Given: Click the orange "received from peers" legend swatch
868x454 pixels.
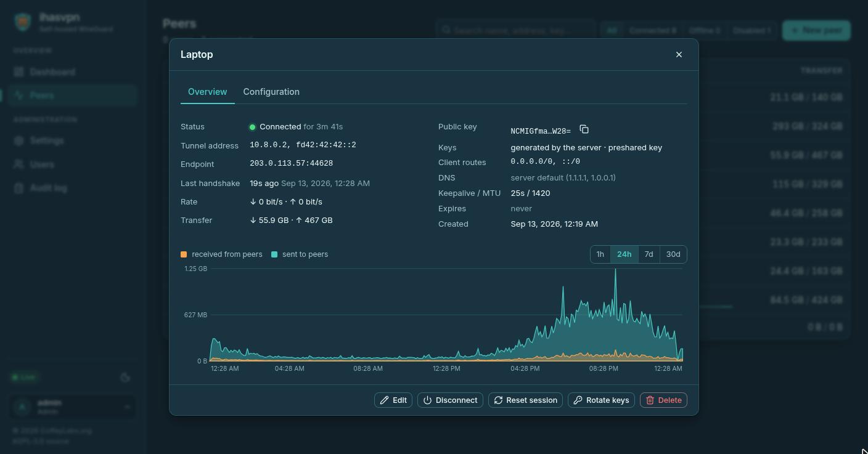Looking at the screenshot, I should click(x=184, y=254).
